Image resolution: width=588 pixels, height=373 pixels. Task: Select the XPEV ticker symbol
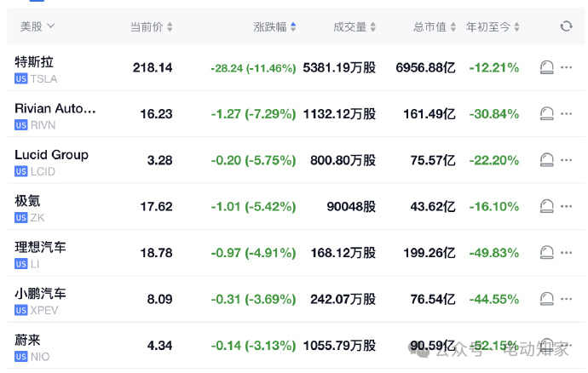point(44,310)
